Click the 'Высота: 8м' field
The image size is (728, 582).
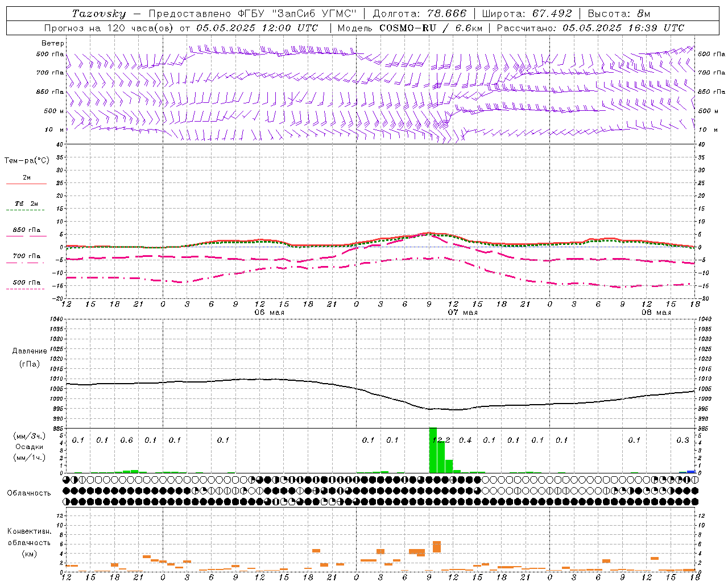coord(619,14)
